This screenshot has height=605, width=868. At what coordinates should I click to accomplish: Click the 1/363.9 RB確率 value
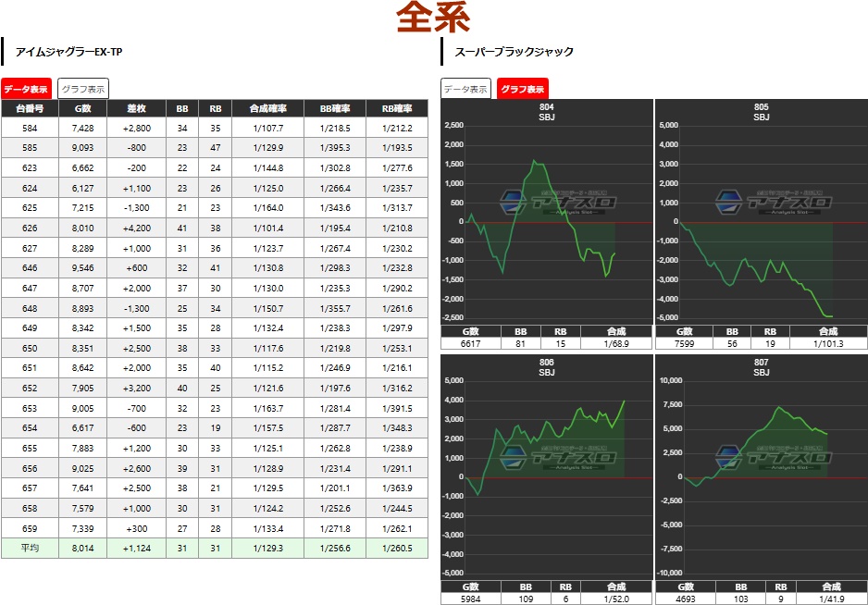(397, 488)
